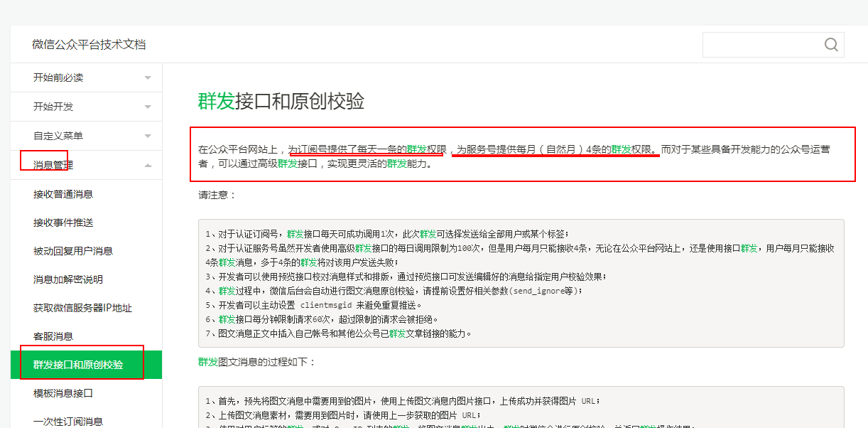Collapse the 消息管理 section arrow
Image resolution: width=868 pixels, height=428 pixels.
click(148, 165)
